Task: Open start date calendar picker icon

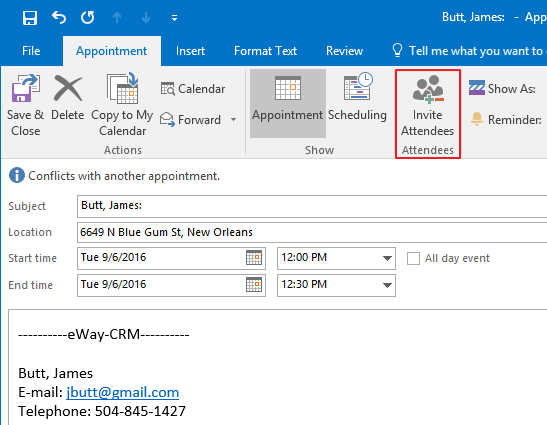Action: pos(254,258)
